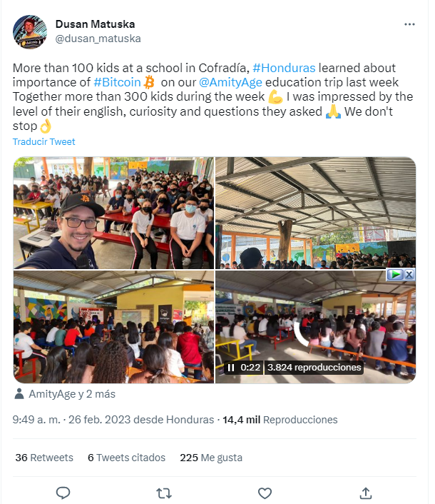Open the three-dot more options menu
435x504 pixels.
(x=409, y=24)
